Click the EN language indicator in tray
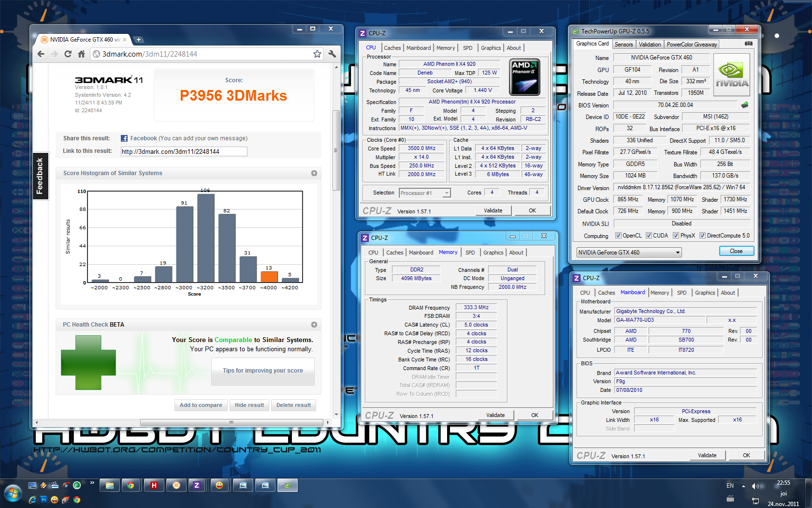The width and height of the screenshot is (812, 508). 730,486
